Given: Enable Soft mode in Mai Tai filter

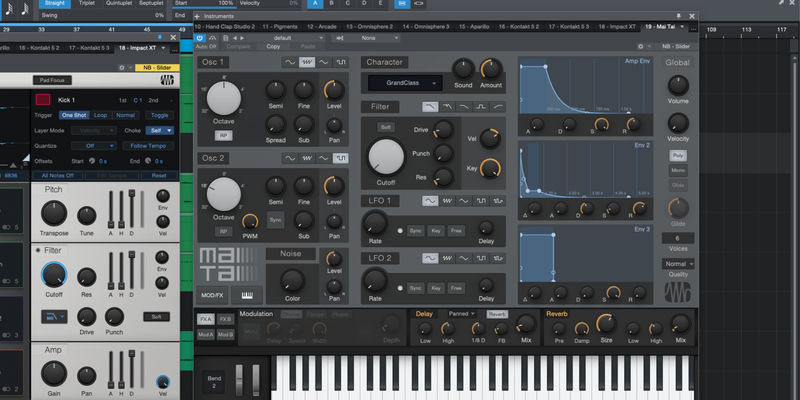Looking at the screenshot, I should coord(385,127).
